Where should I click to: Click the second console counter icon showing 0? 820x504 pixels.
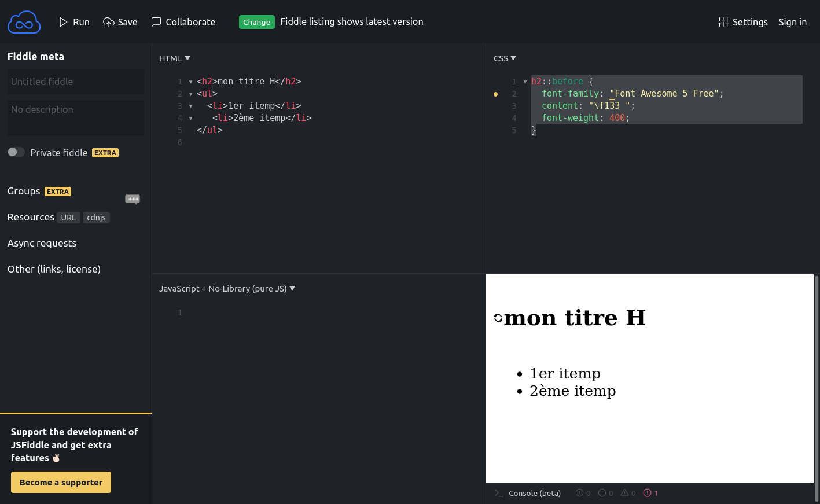click(602, 493)
